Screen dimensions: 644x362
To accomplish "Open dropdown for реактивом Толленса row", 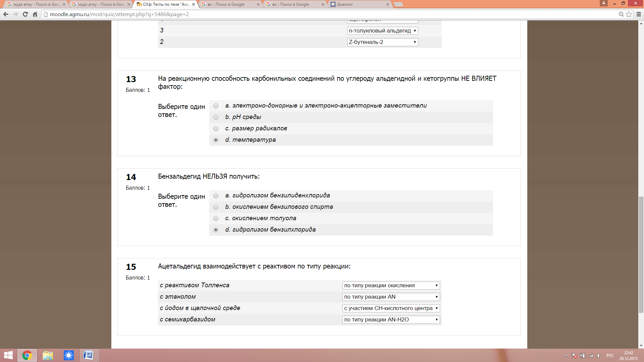I will (391, 286).
